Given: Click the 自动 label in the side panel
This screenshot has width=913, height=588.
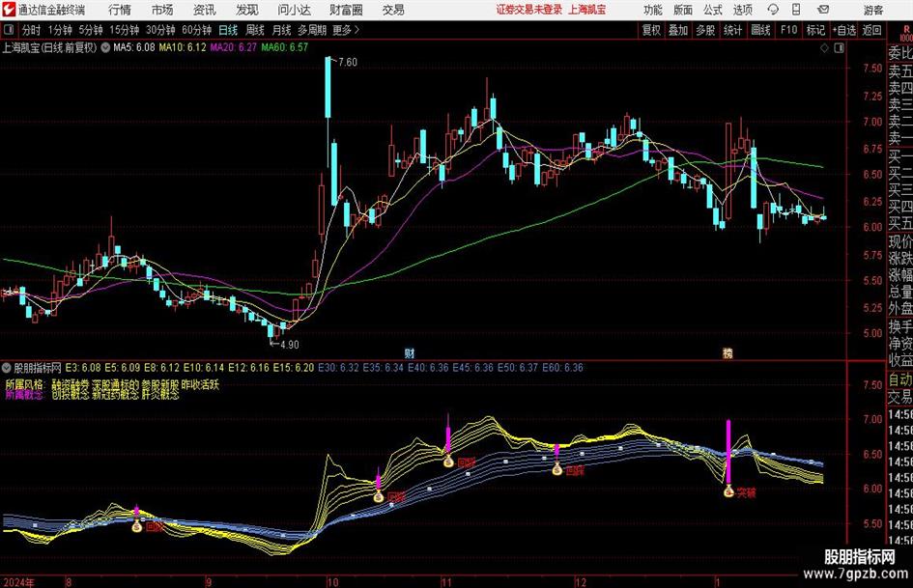Looking at the screenshot, I should pyautogui.click(x=900, y=380).
